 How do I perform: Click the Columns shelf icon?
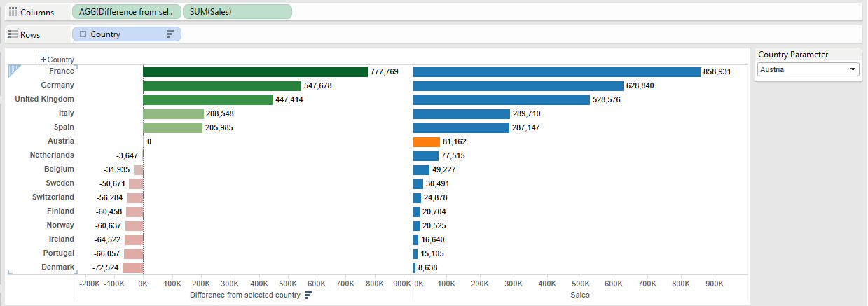click(x=12, y=12)
